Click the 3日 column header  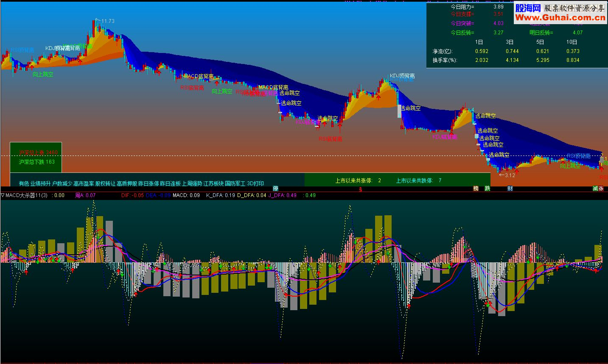click(510, 42)
